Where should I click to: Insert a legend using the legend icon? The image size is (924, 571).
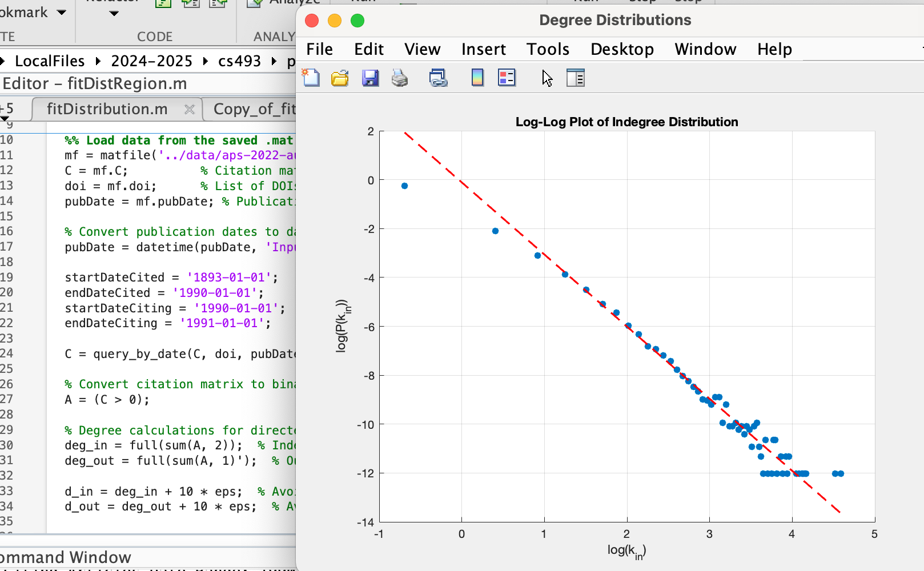[507, 78]
